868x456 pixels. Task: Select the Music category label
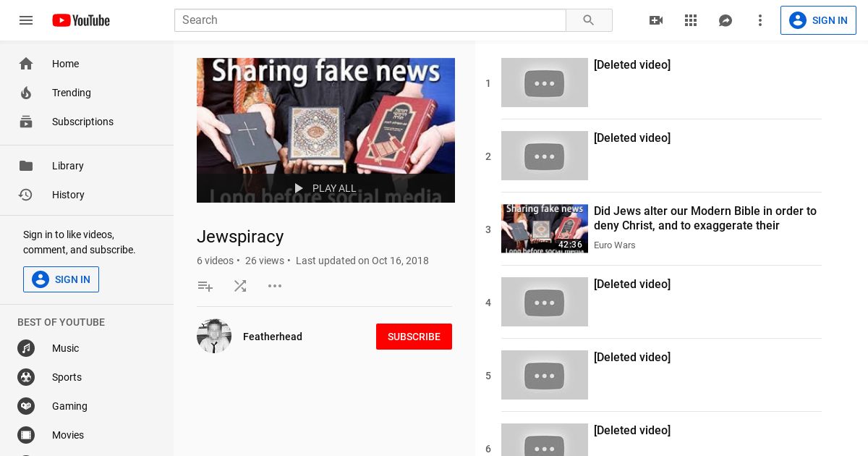[x=65, y=348]
